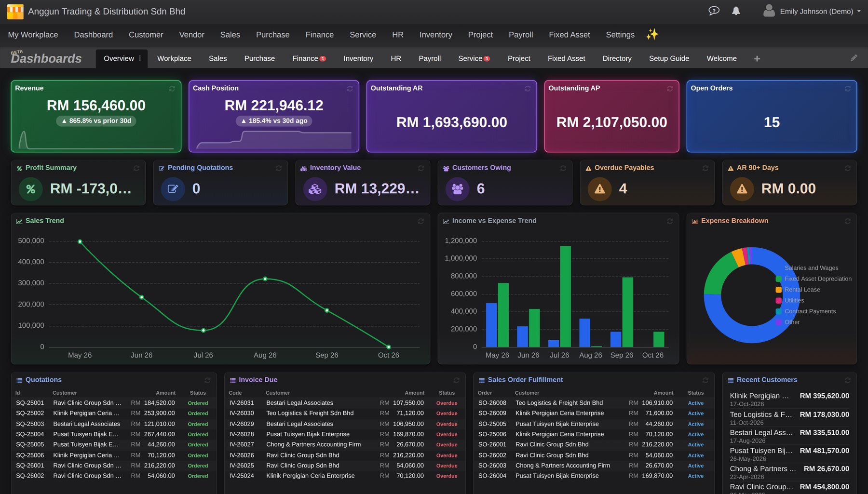
Task: Refresh the Outstanding AR card
Action: [528, 89]
